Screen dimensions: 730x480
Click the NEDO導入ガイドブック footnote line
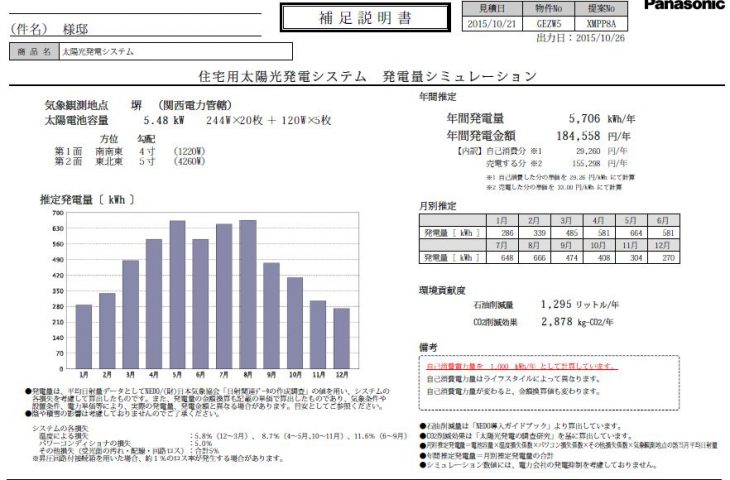coord(520,426)
